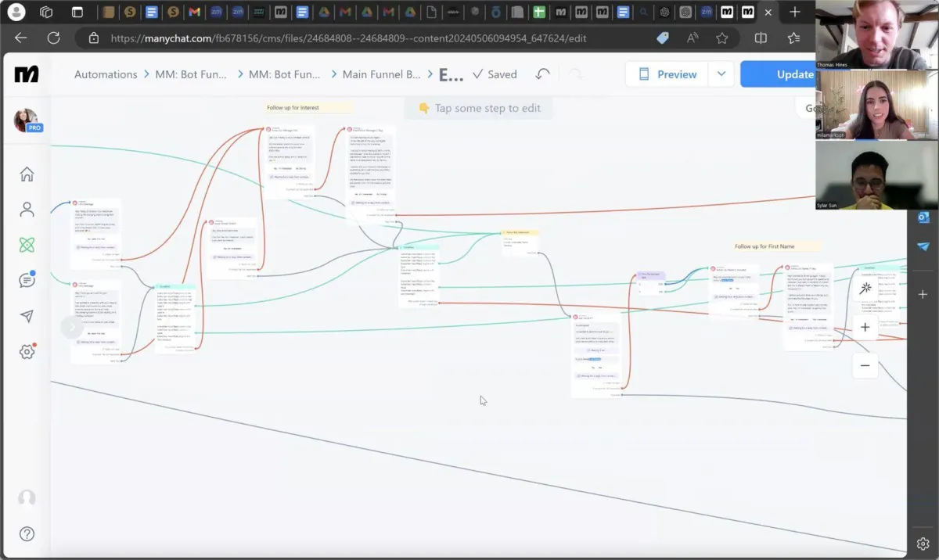Viewport: 939px width, 560px height.
Task: Go to Home in ManyChat sidebar
Action: point(27,174)
